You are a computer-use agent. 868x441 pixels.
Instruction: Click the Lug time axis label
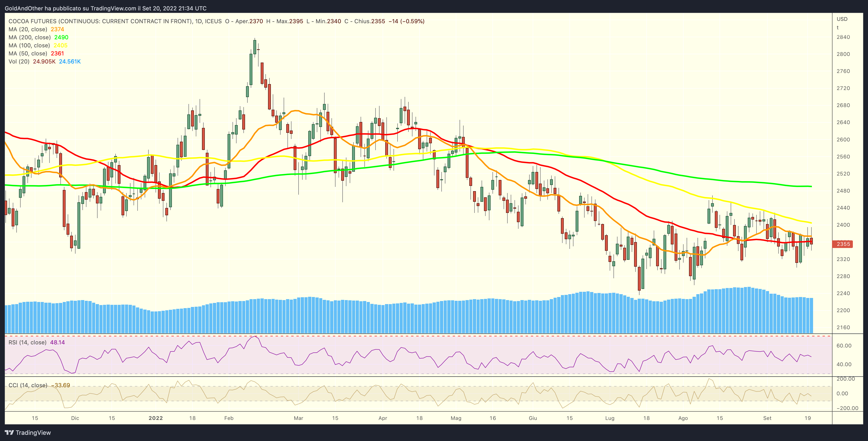609,418
